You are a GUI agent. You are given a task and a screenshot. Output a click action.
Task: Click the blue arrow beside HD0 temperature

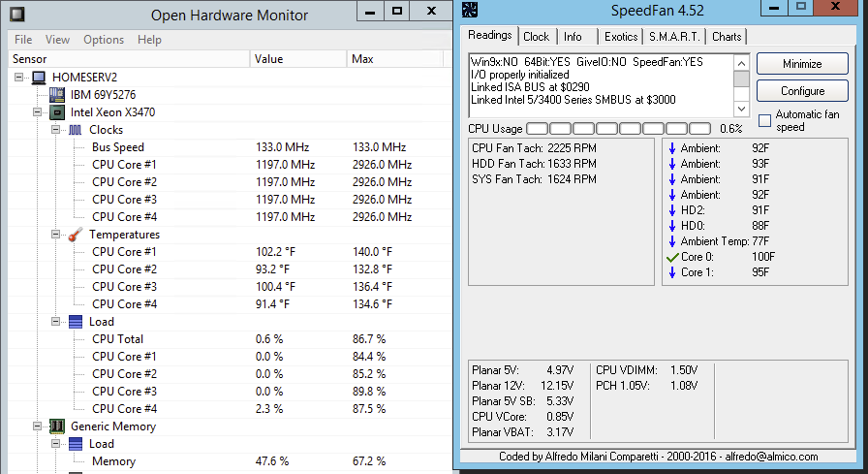(672, 226)
